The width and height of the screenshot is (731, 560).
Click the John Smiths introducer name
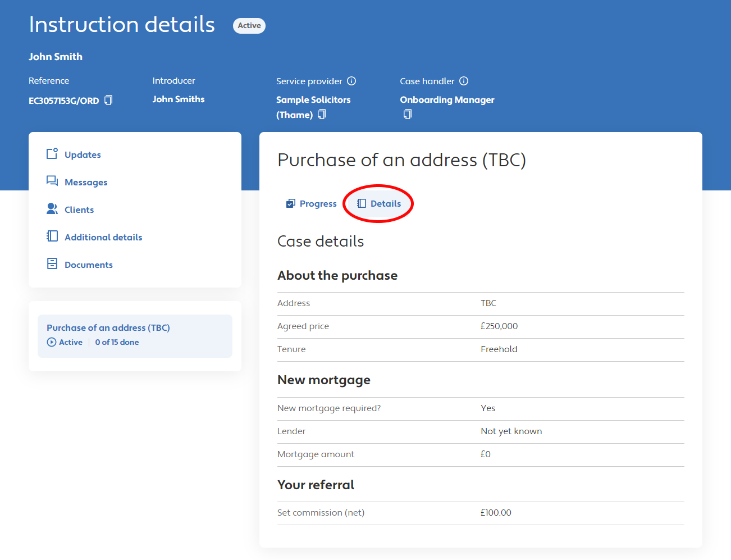(179, 99)
